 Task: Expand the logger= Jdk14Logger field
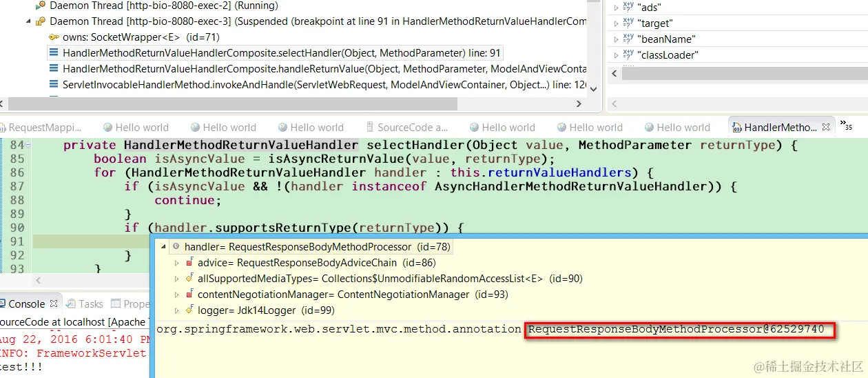[x=177, y=310]
